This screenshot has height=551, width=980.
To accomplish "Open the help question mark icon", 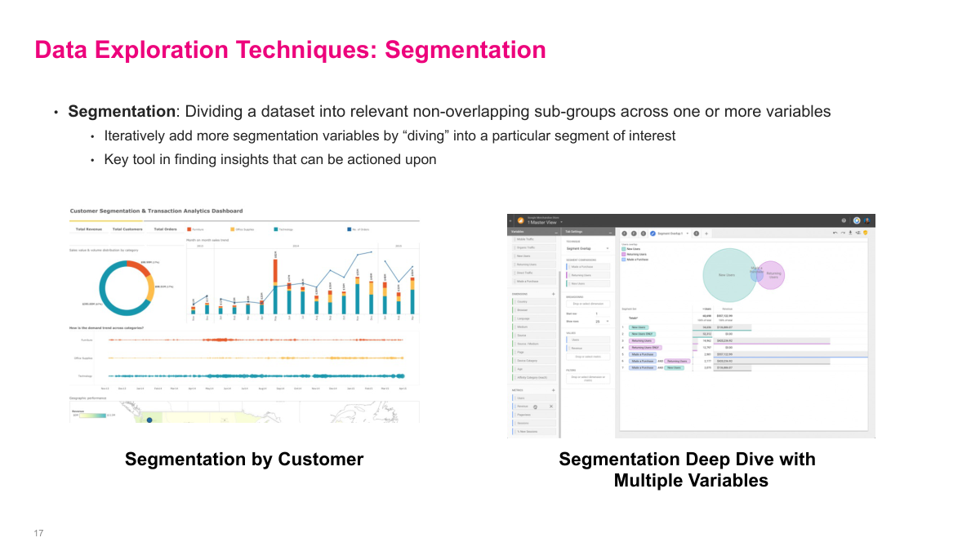I will (x=843, y=220).
